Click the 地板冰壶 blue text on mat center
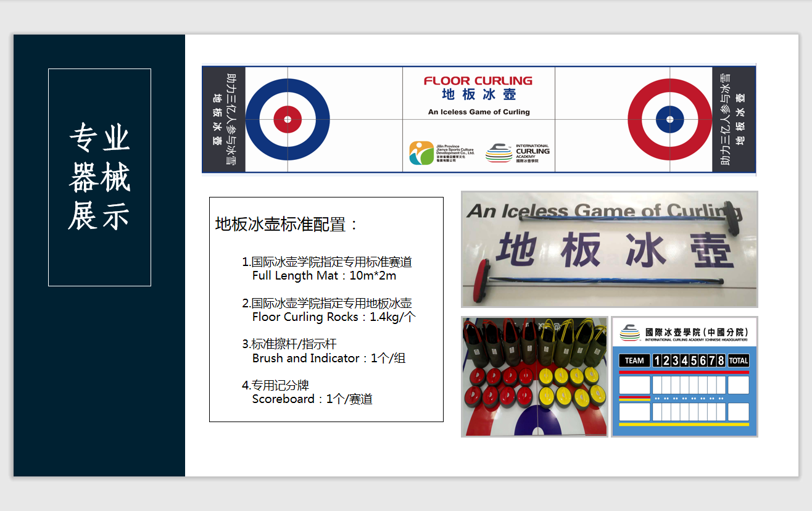Screen dimensions: 812x511 479,95
